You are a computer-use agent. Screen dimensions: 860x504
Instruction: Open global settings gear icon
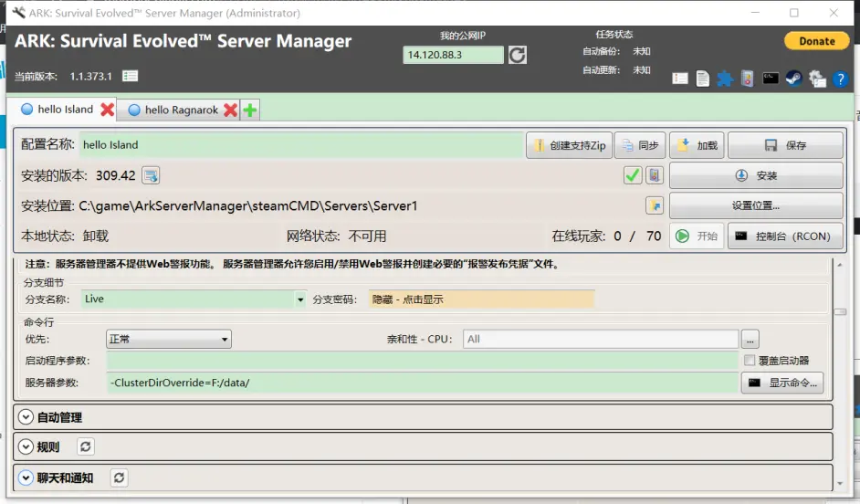tap(817, 79)
